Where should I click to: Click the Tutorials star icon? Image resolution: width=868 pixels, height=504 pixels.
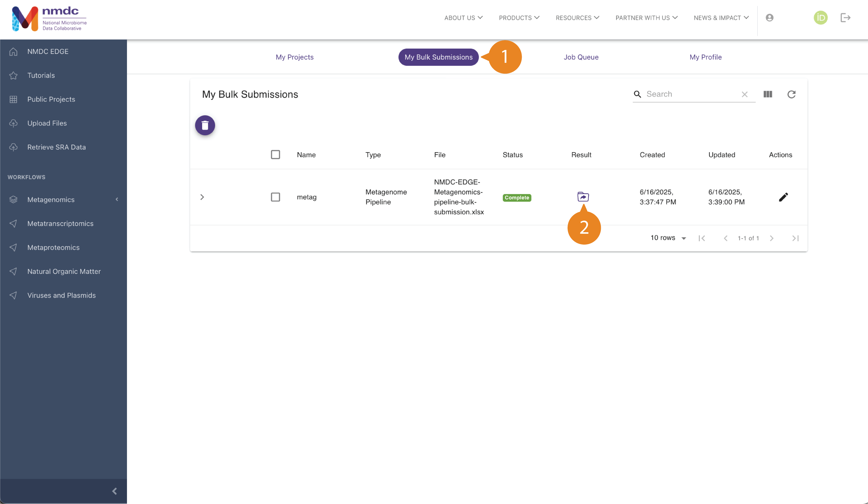tap(13, 75)
